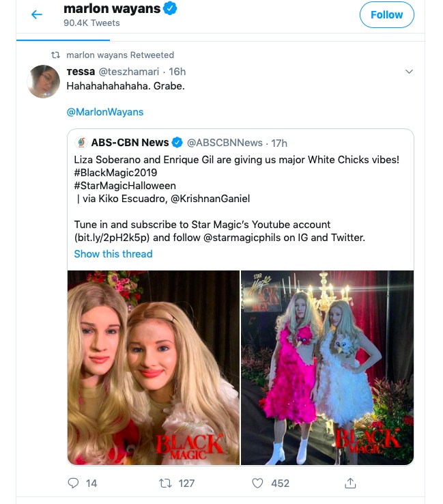The image size is (443, 504).
Task: Open Tessa's profile picture
Action: click(44, 82)
